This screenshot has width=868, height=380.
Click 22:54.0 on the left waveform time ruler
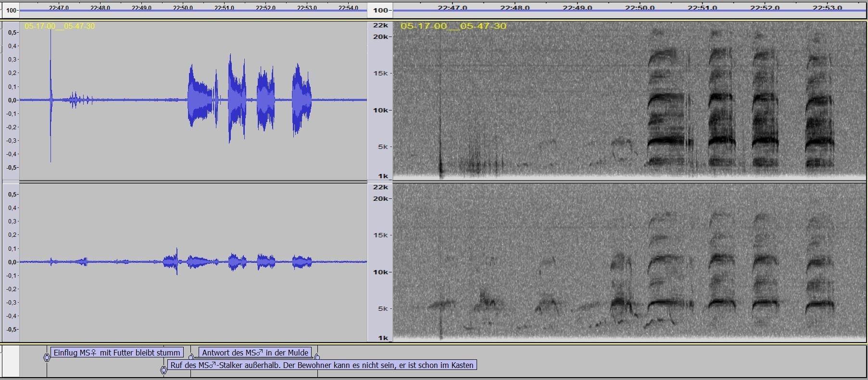pos(348,8)
